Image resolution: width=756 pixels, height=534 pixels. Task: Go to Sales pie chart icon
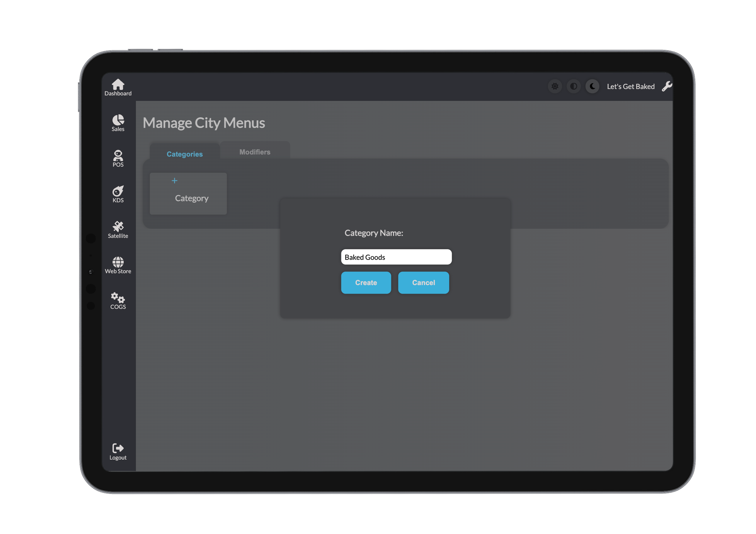(118, 120)
